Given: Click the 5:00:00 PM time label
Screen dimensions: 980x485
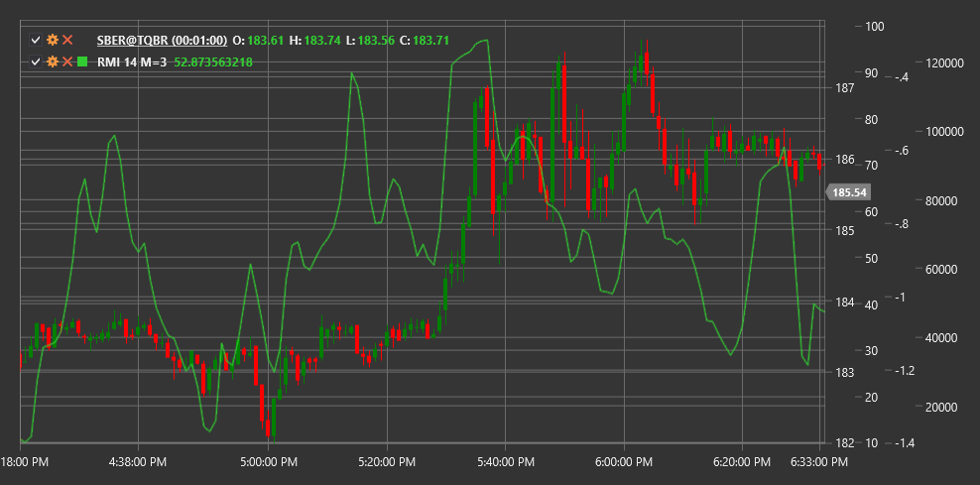Looking at the screenshot, I should 269,463.
